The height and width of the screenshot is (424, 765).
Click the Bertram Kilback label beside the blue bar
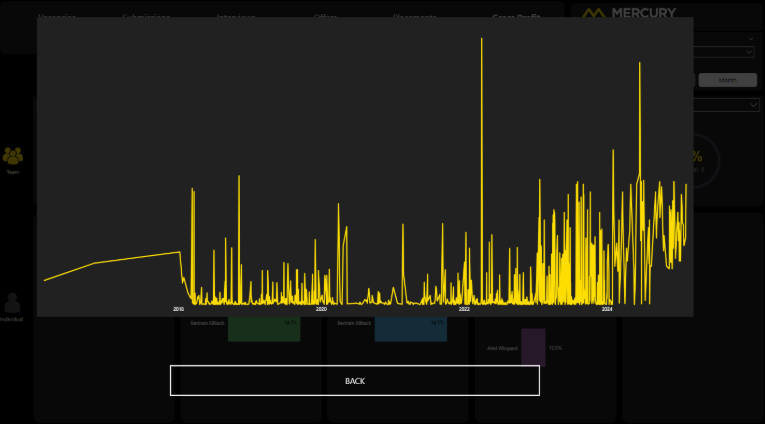coord(354,323)
